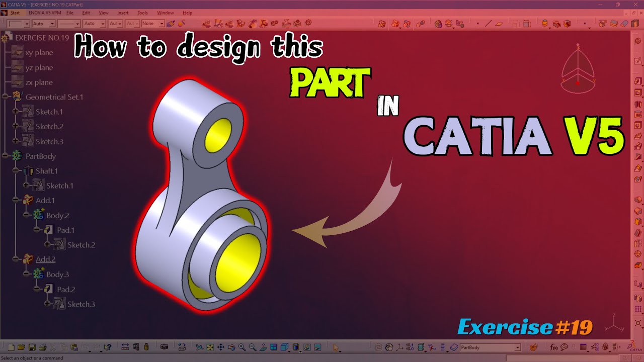Click the Formula f(x) icon

(x=554, y=347)
